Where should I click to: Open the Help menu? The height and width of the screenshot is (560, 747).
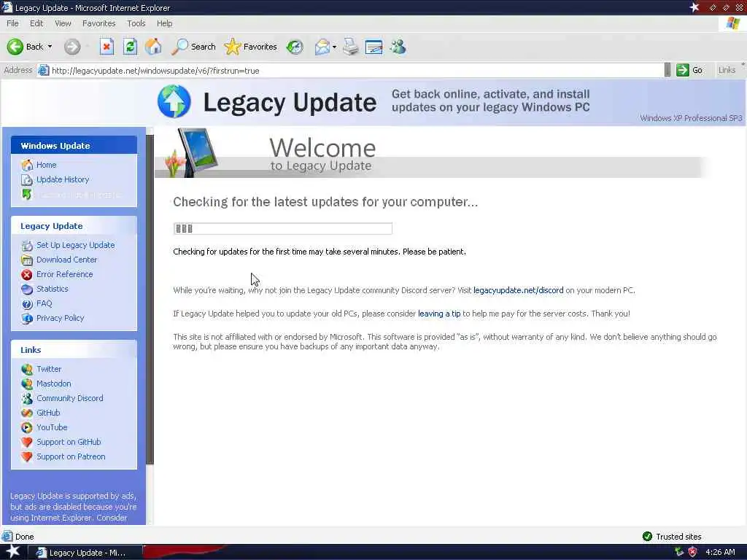point(164,23)
